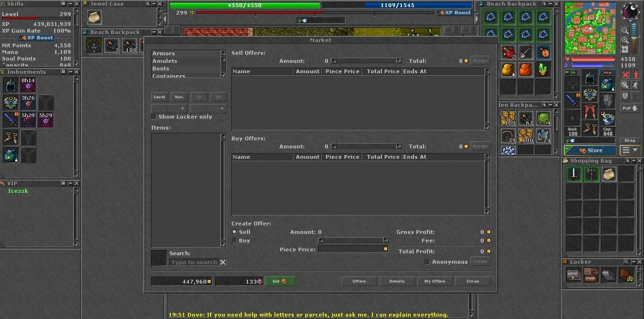The image size is (644, 319).
Task: Select the shovel in Beach Backpack
Action: tap(526, 52)
